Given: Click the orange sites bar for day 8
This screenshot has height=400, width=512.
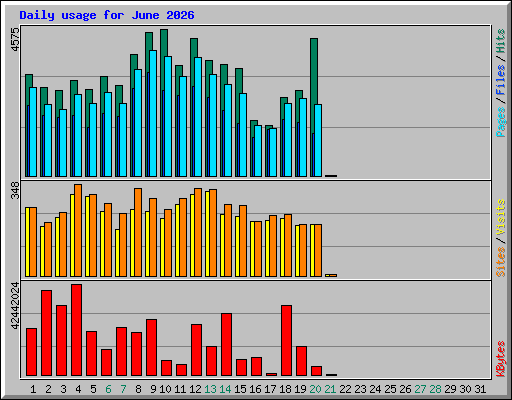Looking at the screenshot, I should pos(138,232).
